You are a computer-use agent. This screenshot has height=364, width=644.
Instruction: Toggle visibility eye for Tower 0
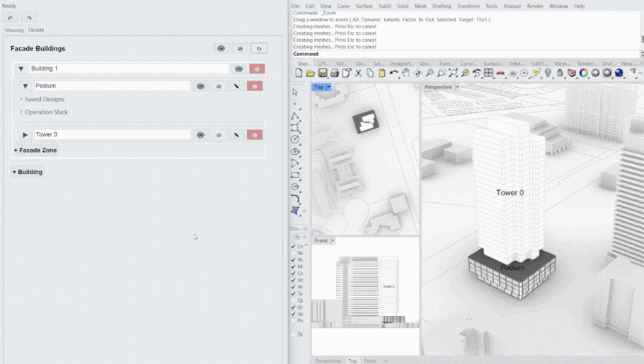pos(200,135)
